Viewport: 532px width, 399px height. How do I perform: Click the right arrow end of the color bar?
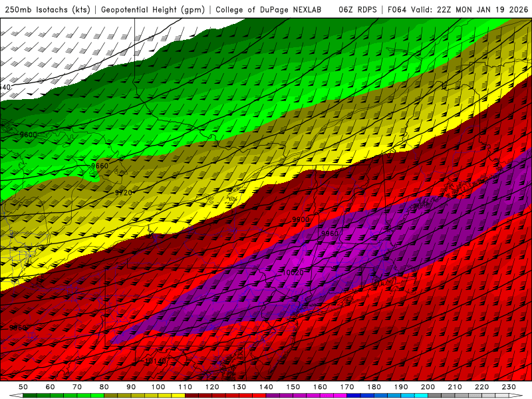516,396
